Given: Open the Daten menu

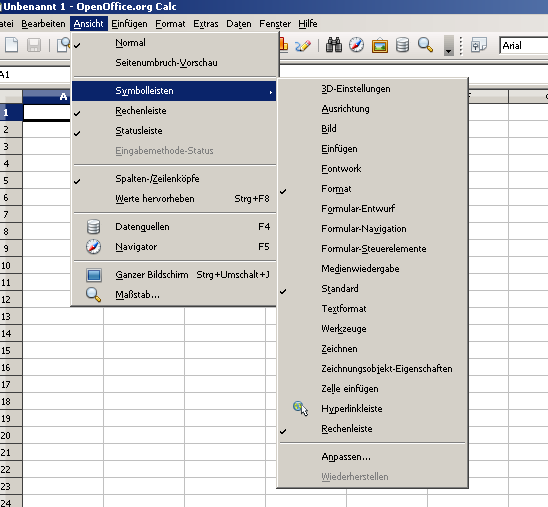Looking at the screenshot, I should pos(239,24).
